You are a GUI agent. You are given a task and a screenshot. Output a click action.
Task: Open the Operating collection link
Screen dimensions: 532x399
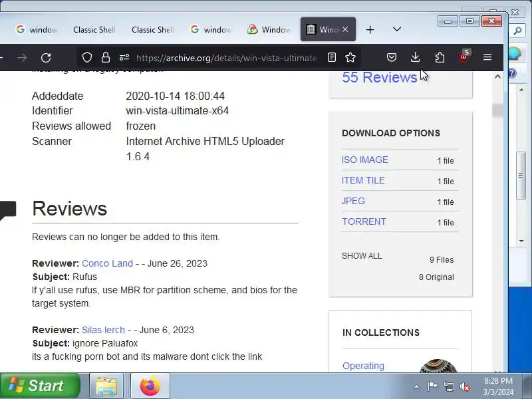363,366
